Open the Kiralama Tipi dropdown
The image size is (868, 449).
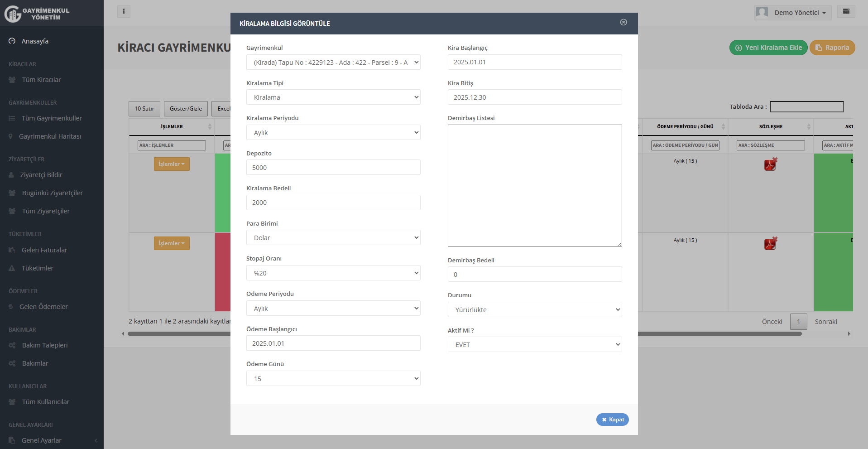333,97
